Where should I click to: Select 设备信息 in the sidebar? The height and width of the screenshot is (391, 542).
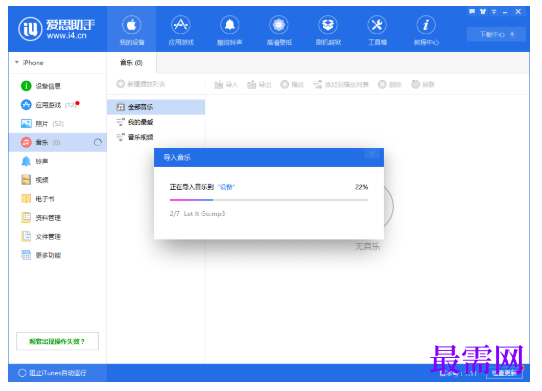pos(58,86)
